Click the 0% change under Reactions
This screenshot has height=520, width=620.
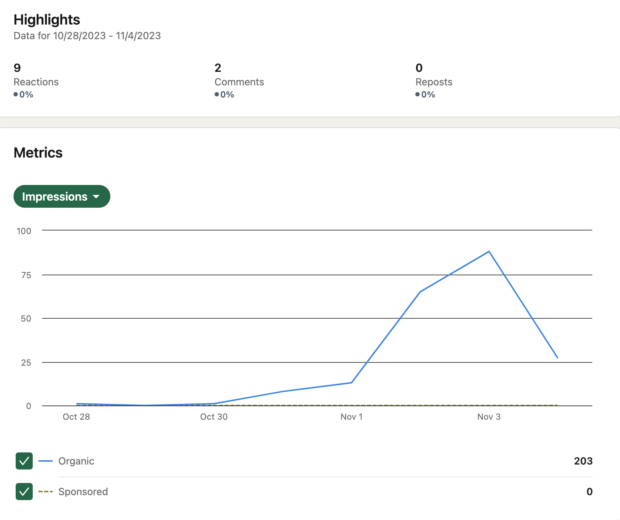pyautogui.click(x=23, y=95)
